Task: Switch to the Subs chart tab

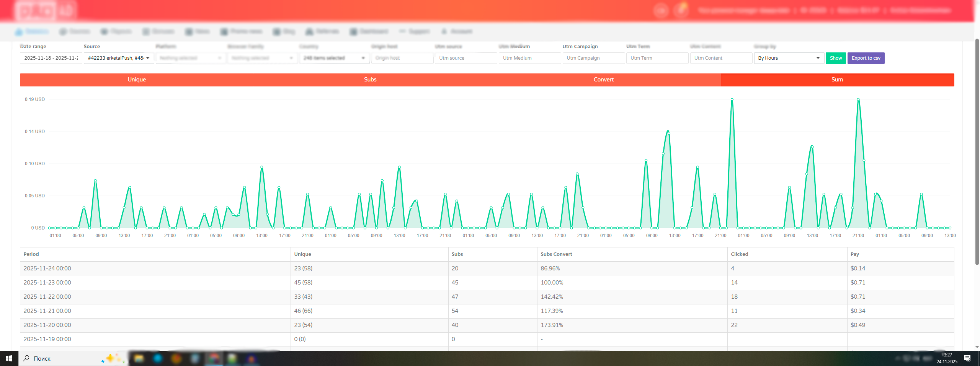Action: [x=370, y=80]
